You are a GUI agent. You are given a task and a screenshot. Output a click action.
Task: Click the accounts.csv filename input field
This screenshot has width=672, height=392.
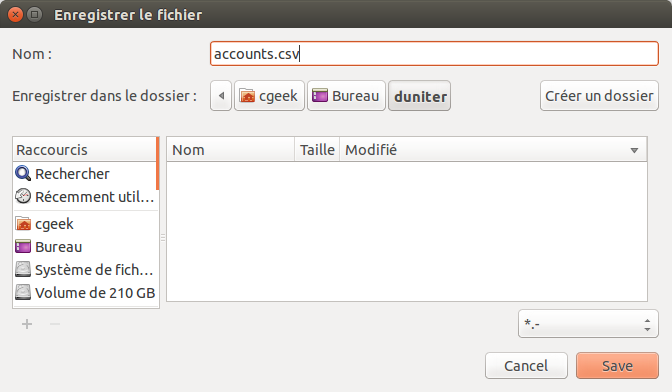(434, 54)
